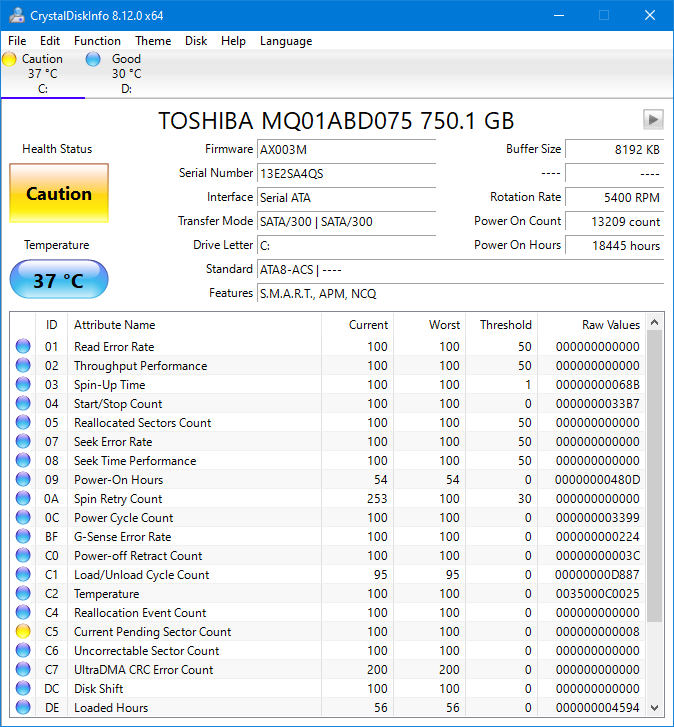Click the Firmware field AX003M
This screenshot has width=674, height=727.
pyautogui.click(x=346, y=150)
